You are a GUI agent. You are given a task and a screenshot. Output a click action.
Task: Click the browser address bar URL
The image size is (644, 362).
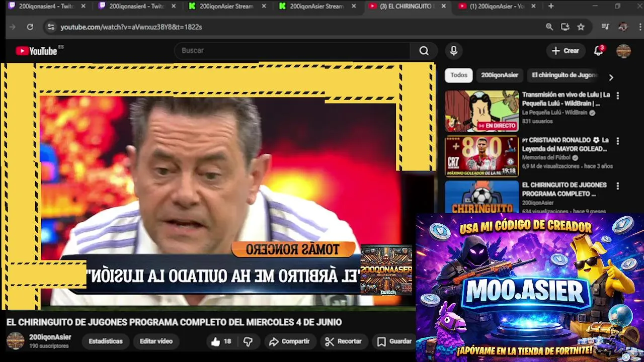[131, 27]
